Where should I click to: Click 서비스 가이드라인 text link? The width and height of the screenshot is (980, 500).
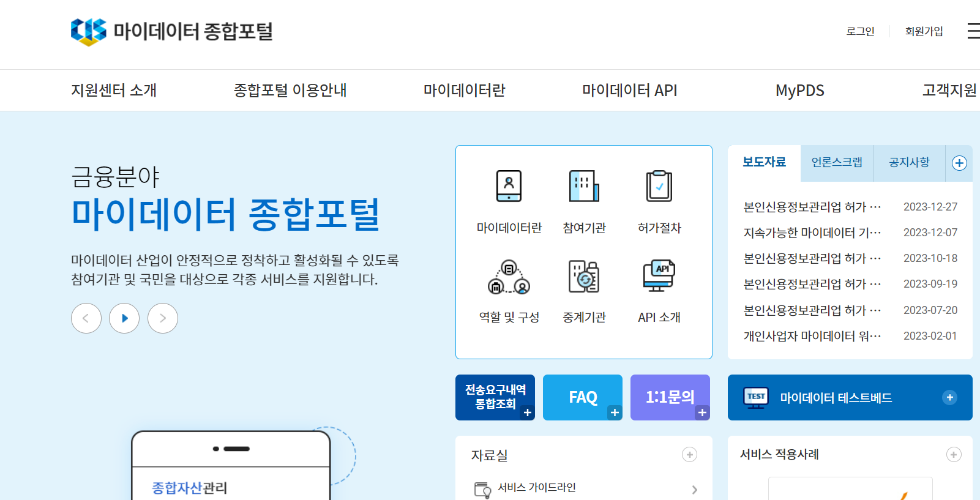(537, 487)
